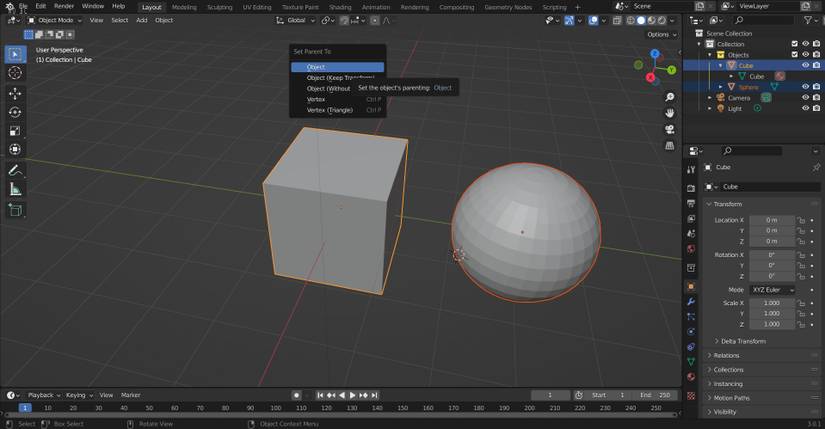
Task: Switch to rendered viewport shading
Action: [662, 21]
